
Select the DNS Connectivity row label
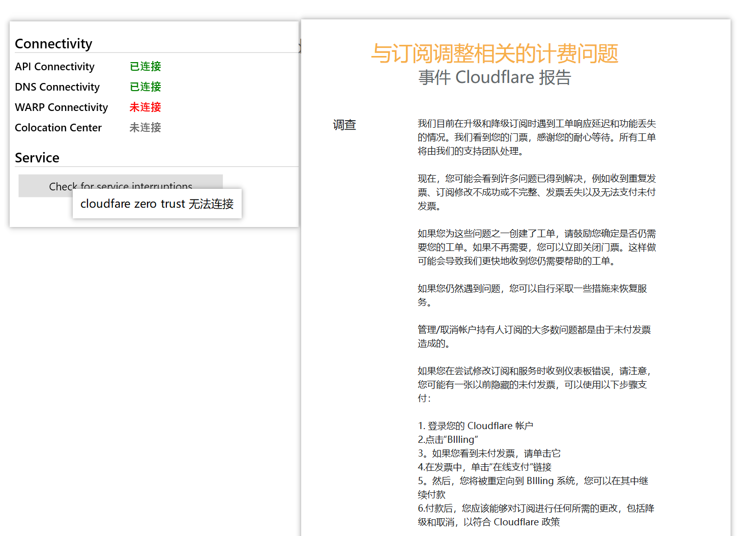tap(57, 87)
